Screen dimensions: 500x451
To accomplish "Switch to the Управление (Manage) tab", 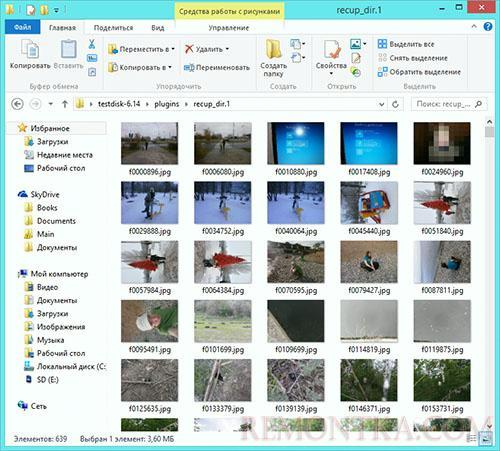I will coord(229,28).
